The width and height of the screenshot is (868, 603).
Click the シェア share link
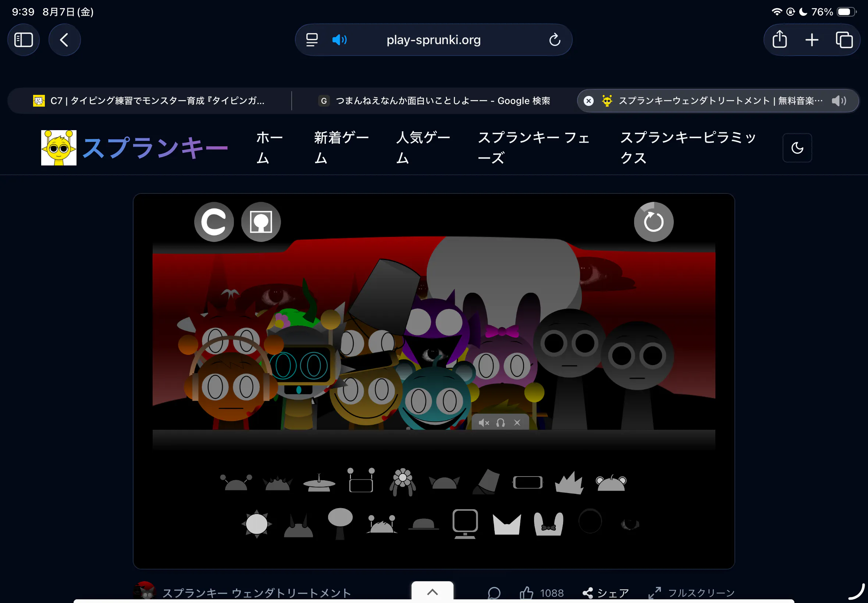coord(606,593)
